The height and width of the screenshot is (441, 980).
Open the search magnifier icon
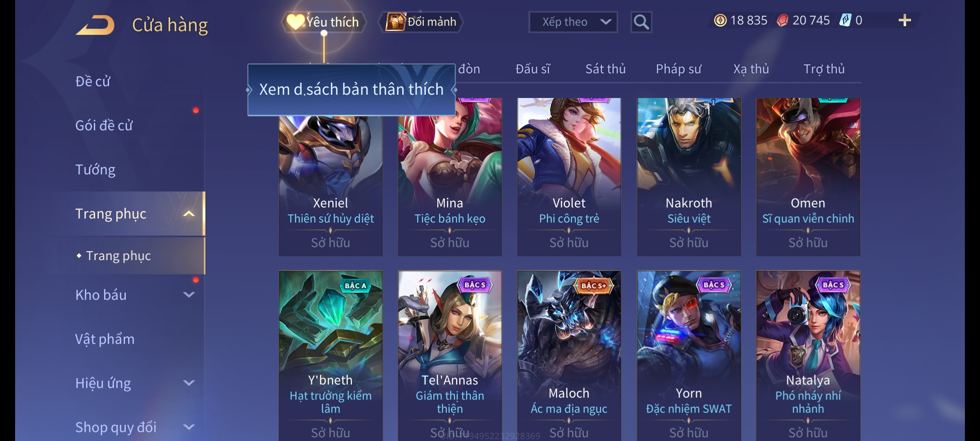pos(641,22)
